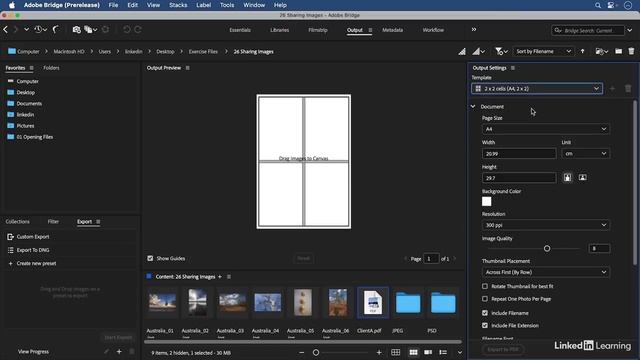Rotate image counterclockwise

point(127,29)
